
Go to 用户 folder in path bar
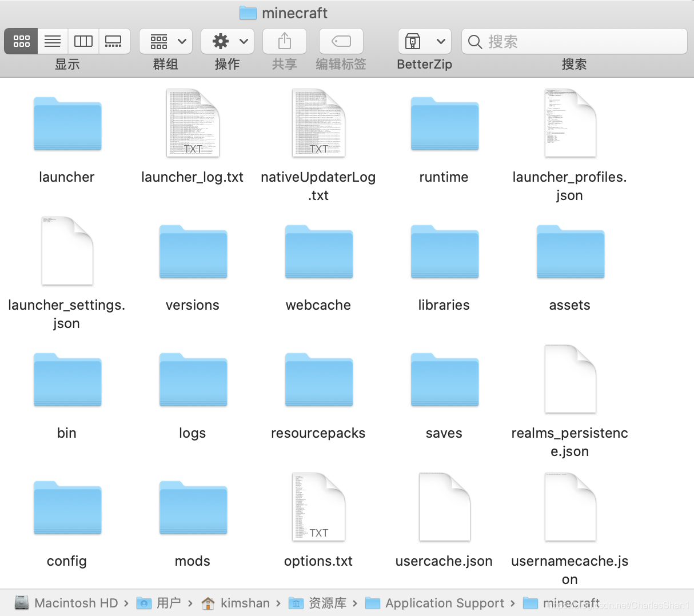(x=159, y=603)
